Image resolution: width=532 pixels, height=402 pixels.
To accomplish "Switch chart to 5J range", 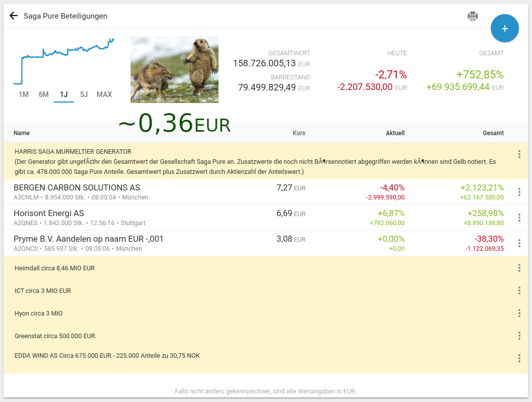I will (x=84, y=94).
